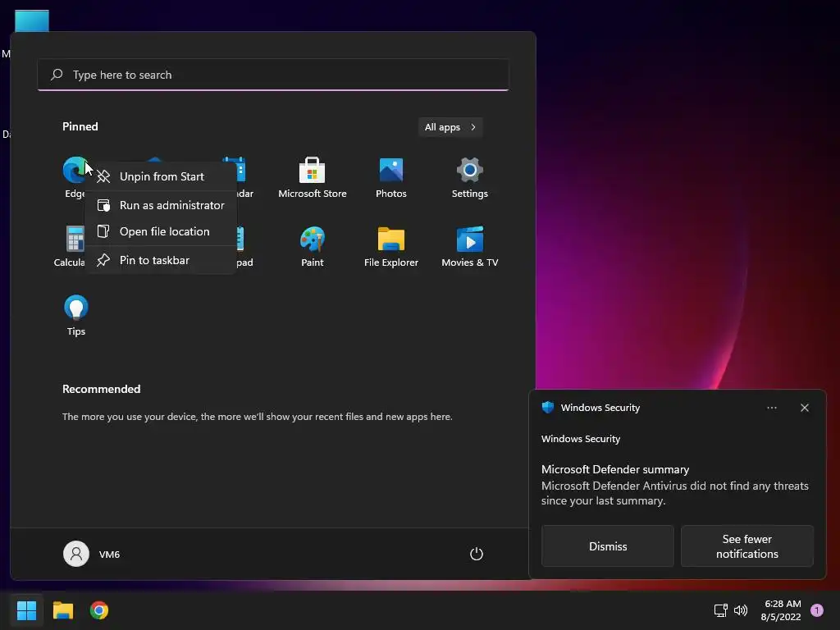Open File Explorer from the taskbar
Image resolution: width=840 pixels, height=630 pixels.
coord(62,610)
